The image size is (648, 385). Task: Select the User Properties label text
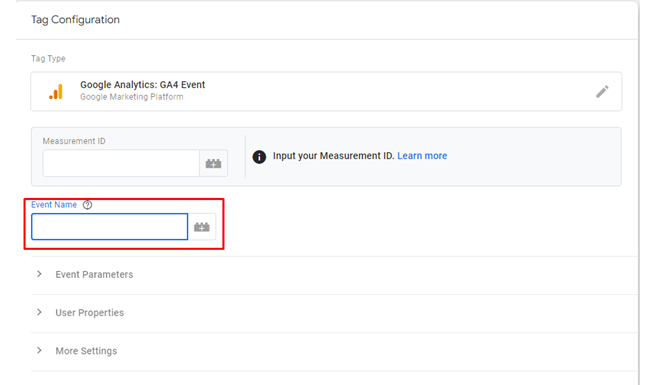pyautogui.click(x=90, y=313)
